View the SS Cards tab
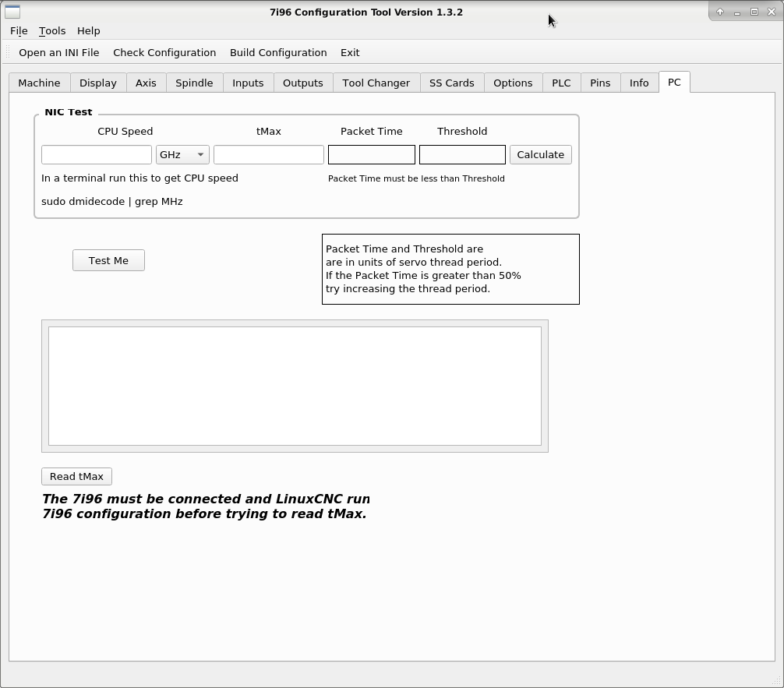 tap(451, 83)
